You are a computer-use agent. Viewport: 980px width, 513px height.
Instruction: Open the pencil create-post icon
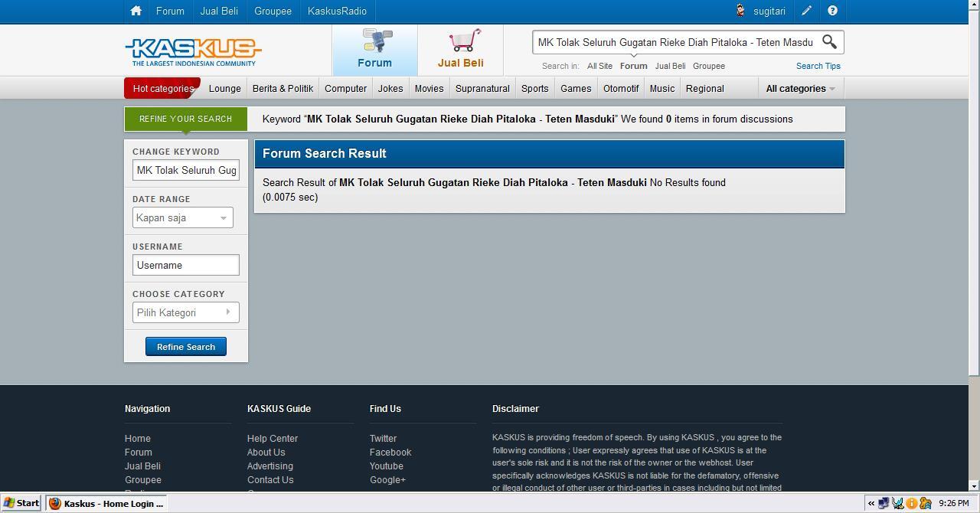pos(807,11)
